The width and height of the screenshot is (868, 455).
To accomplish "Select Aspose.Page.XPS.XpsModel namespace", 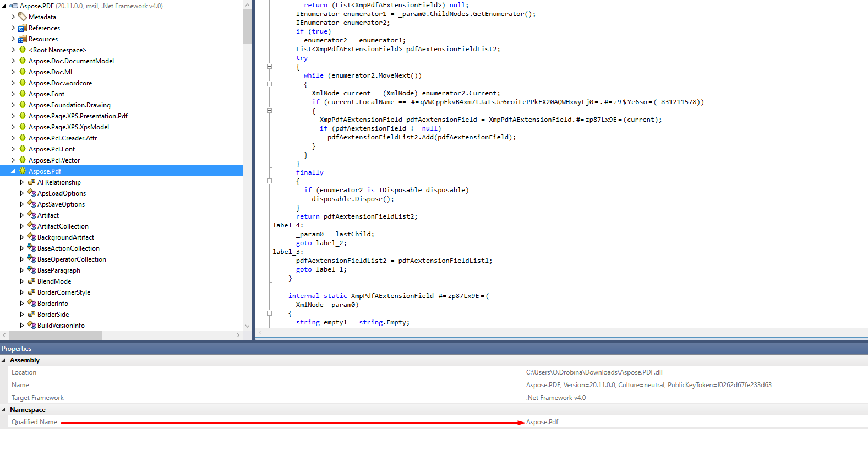I will coord(69,127).
